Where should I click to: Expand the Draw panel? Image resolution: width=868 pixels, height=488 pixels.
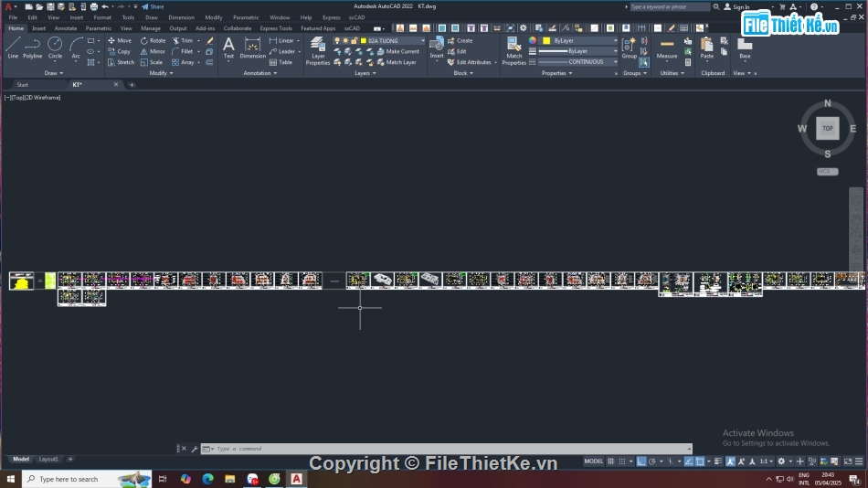click(54, 73)
